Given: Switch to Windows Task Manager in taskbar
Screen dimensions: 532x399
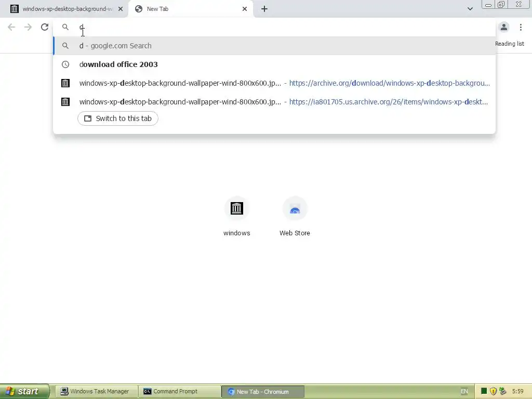Looking at the screenshot, I should 96,391.
